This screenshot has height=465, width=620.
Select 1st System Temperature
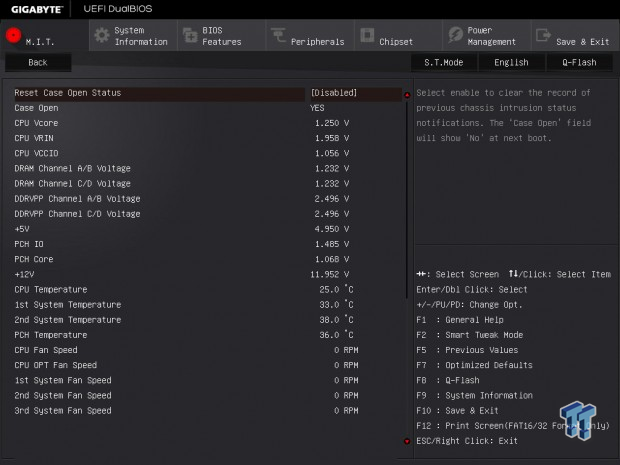pos(68,304)
